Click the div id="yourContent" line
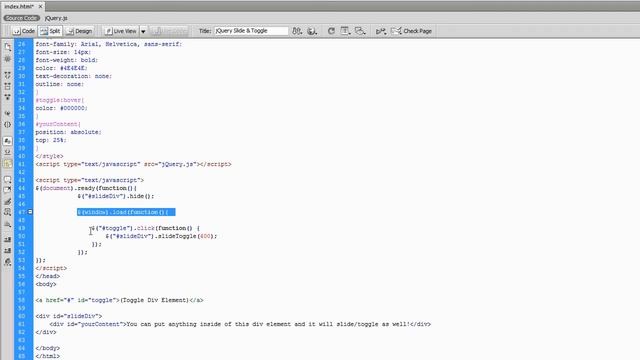The width and height of the screenshot is (640, 360). pos(240,324)
